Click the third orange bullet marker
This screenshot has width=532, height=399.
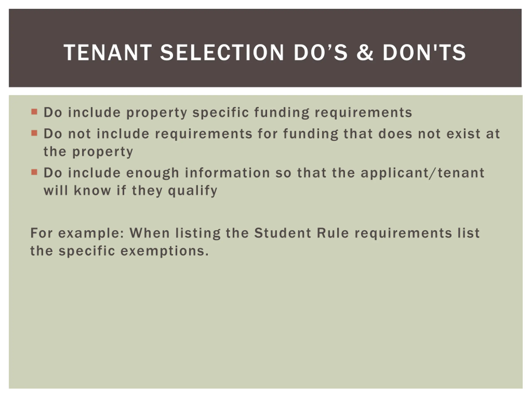(x=34, y=172)
